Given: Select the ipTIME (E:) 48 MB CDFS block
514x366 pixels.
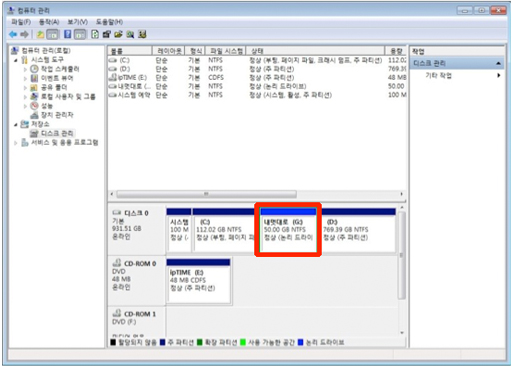Looking at the screenshot, I should 198,281.
